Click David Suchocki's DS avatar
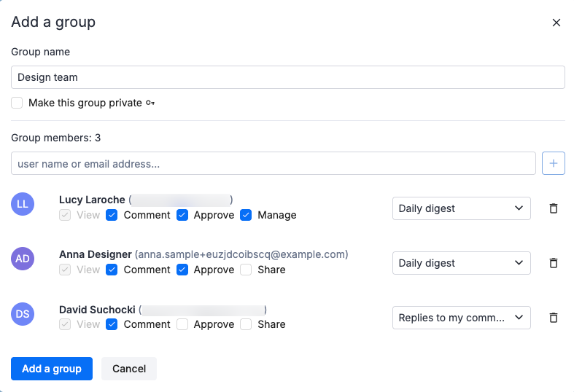This screenshot has width=574, height=392. tap(23, 313)
